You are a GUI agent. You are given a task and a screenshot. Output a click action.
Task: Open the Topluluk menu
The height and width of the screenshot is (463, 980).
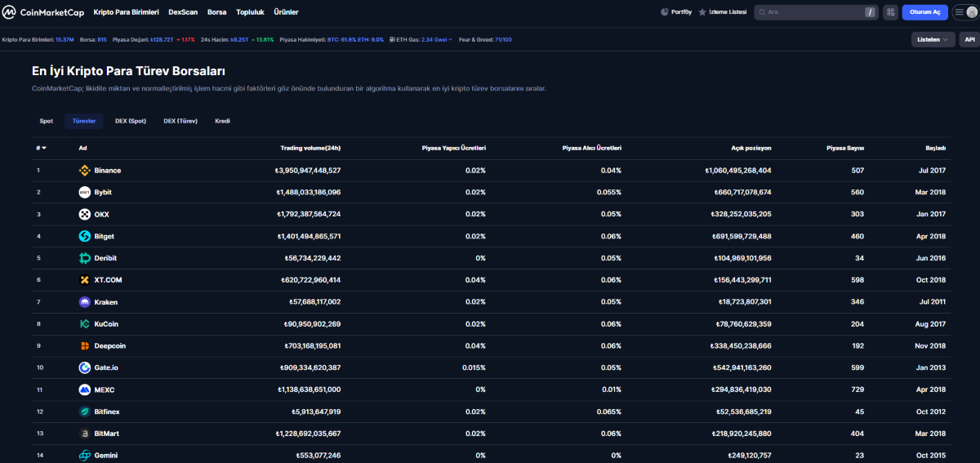(250, 12)
